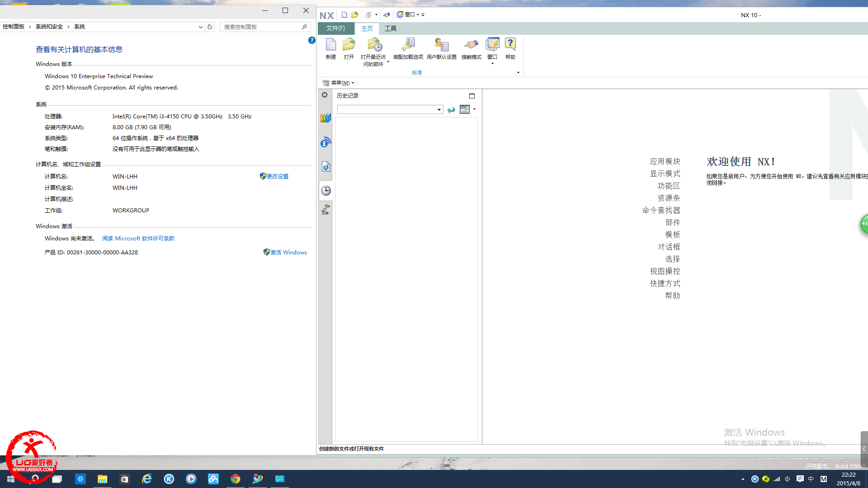The image size is (868, 488).
Task: Click the volume speaker icon in system tray
Action: coord(788,479)
